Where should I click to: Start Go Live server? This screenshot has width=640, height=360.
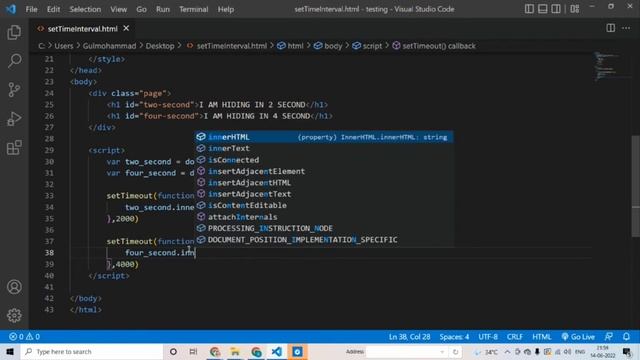point(578,337)
